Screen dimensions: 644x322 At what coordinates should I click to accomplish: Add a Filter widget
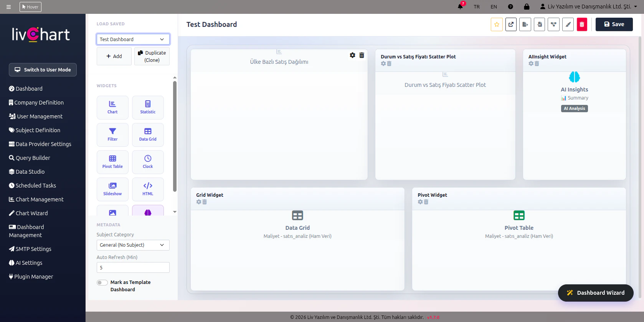(x=112, y=135)
